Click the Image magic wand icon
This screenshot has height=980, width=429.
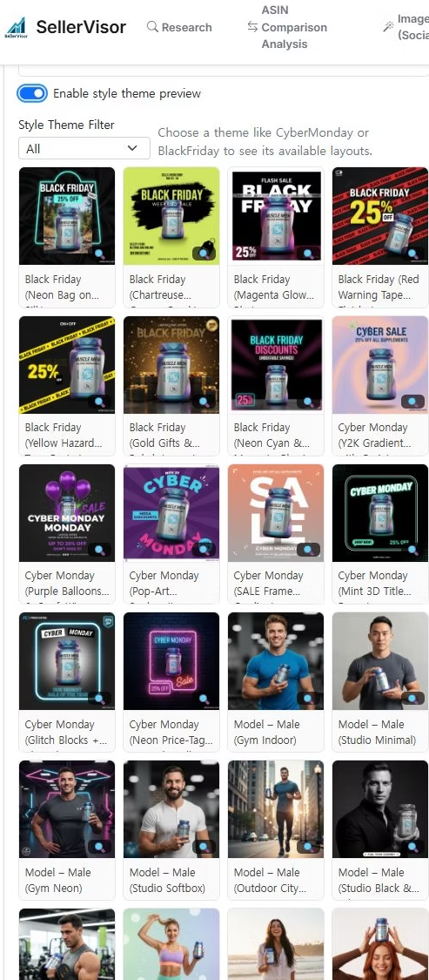tap(388, 26)
